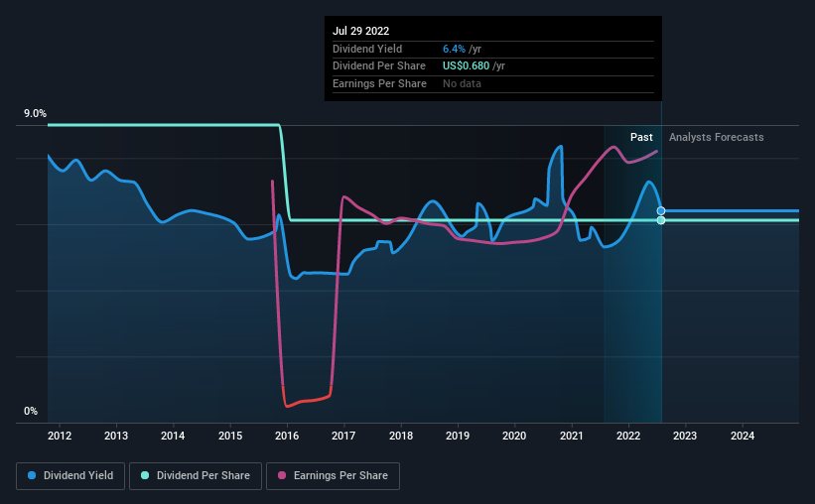Click the 2019 x-axis label

(x=458, y=436)
